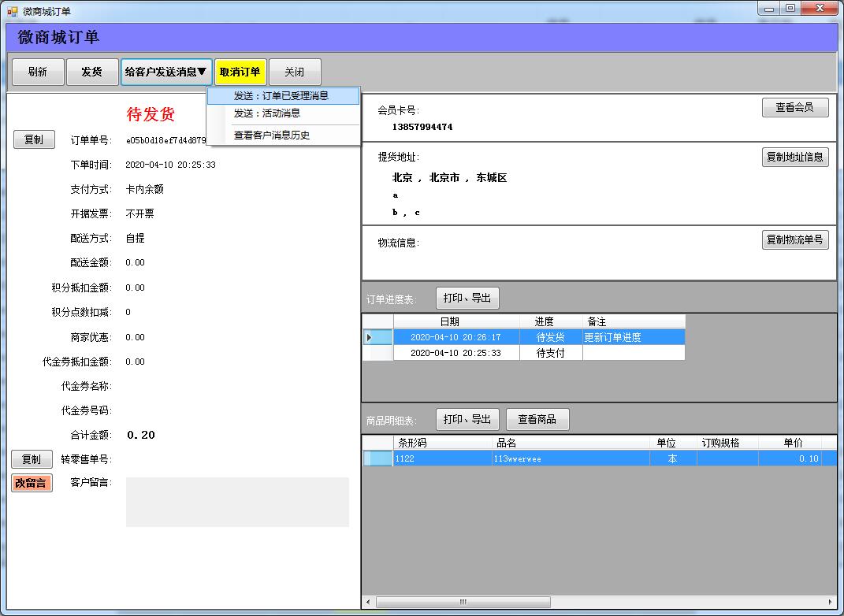Click the 备注 column header
Image resolution: width=844 pixels, height=616 pixels.
634,321
